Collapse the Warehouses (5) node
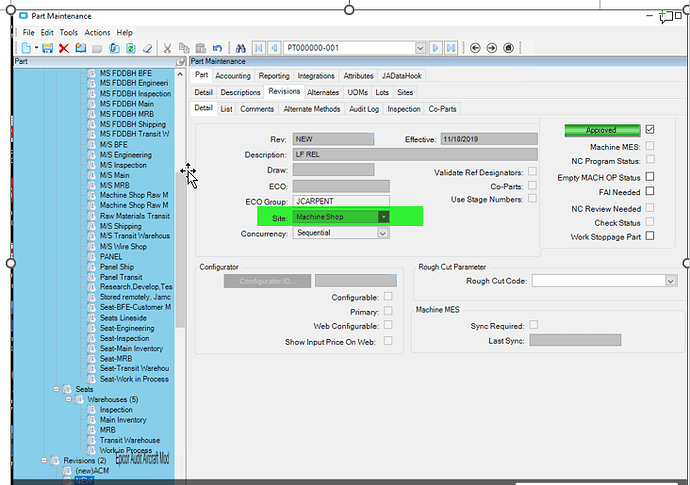Screen dimensions: 690x485 coord(68,399)
